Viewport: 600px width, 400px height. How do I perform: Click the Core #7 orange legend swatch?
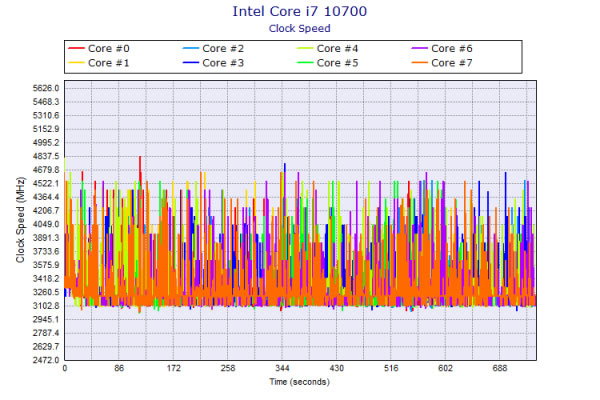coord(419,63)
